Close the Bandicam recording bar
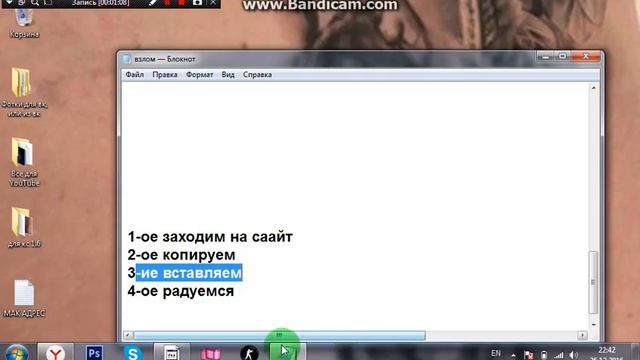Screen dimensions: 640x360 pyautogui.click(x=213, y=3)
